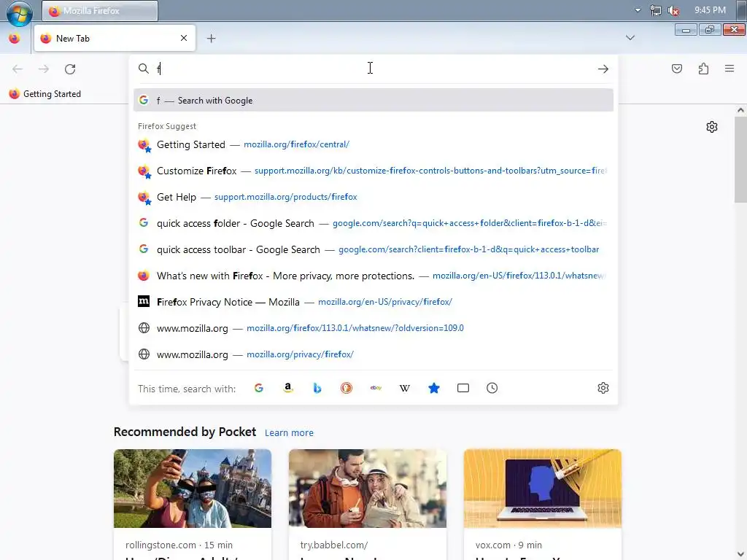Open the Firefox View pinned icon
The width and height of the screenshot is (747, 560).
click(x=15, y=38)
